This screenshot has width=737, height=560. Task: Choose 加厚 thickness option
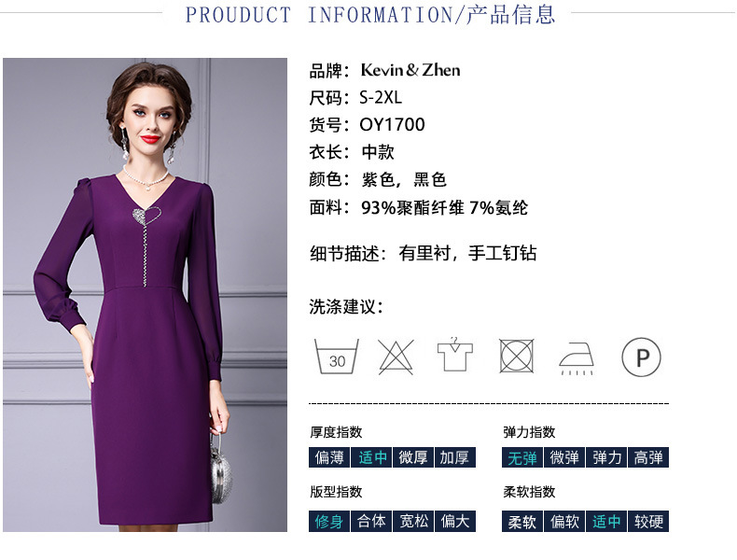tap(455, 457)
